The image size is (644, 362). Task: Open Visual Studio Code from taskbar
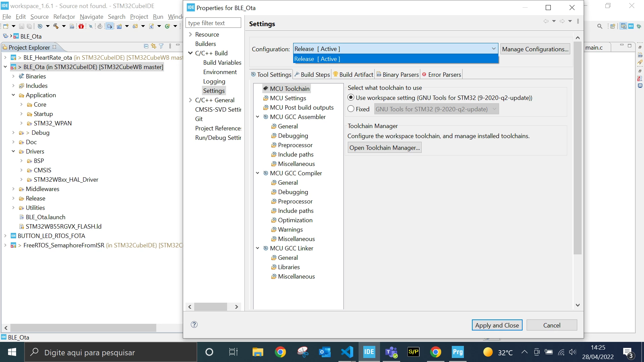point(347,352)
